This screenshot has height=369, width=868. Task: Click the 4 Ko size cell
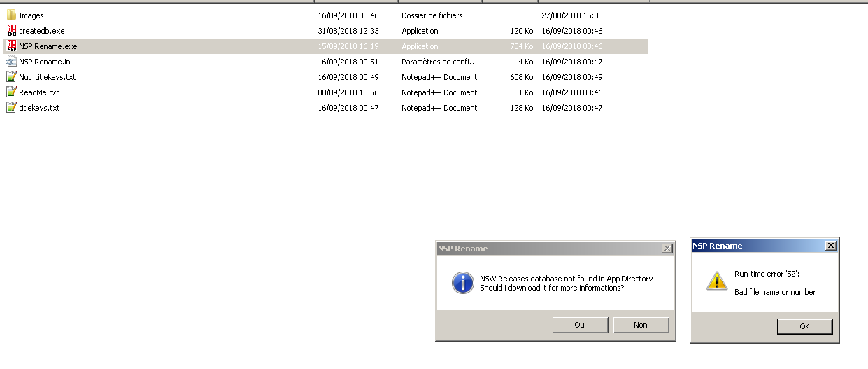click(x=526, y=62)
